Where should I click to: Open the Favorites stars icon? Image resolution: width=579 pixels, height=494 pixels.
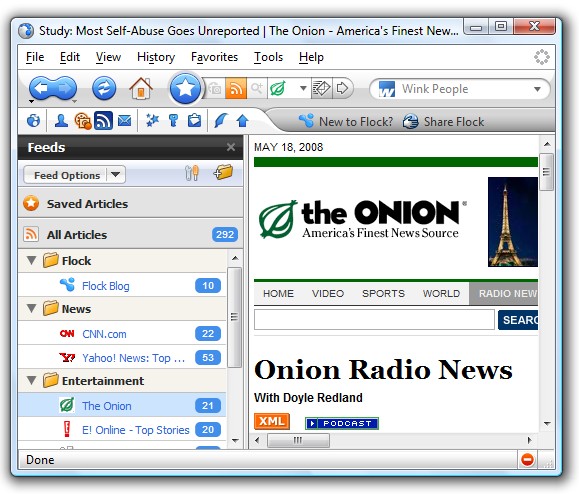point(152,120)
